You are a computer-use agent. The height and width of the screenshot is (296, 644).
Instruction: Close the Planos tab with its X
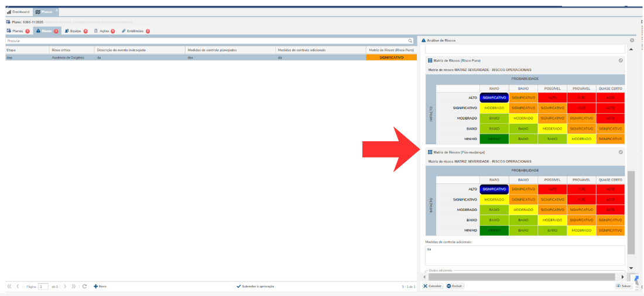[x=56, y=11]
